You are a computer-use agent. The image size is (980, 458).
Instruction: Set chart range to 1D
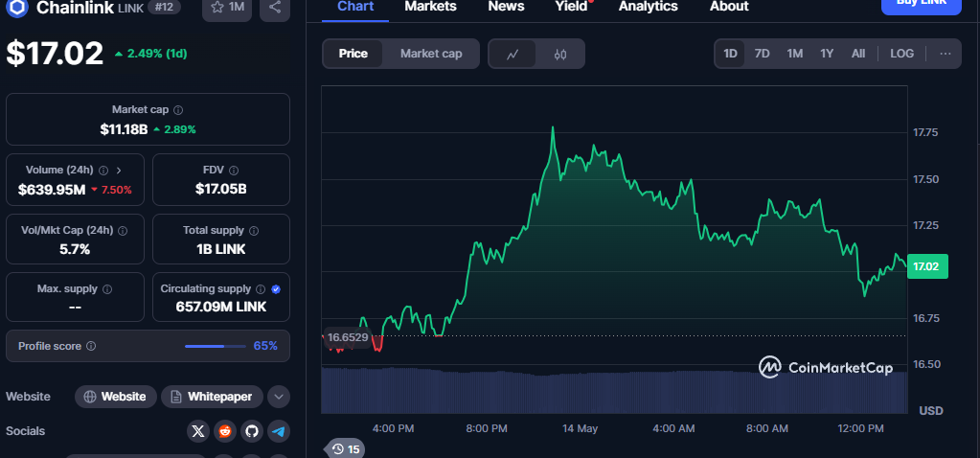point(730,54)
